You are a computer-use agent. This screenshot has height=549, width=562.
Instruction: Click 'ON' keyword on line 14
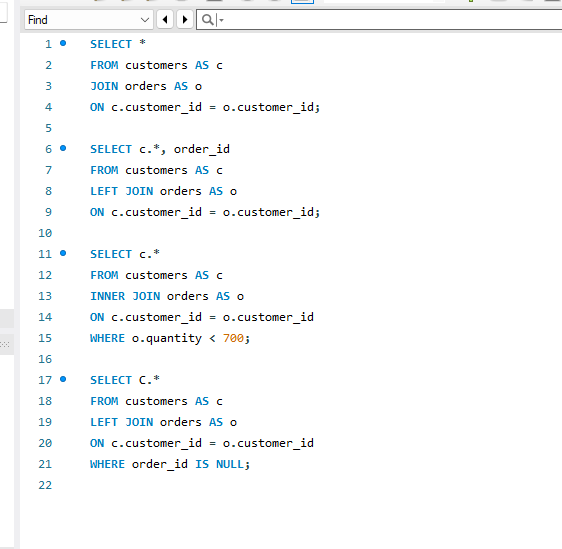pos(97,317)
